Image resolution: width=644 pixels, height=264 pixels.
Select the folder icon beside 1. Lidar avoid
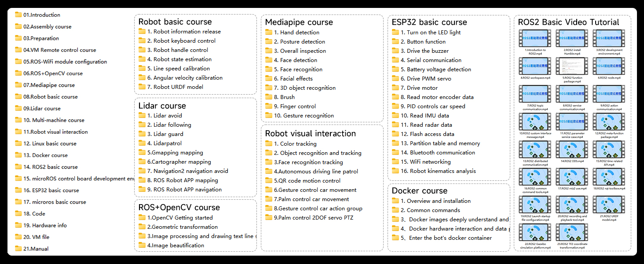coord(142,115)
